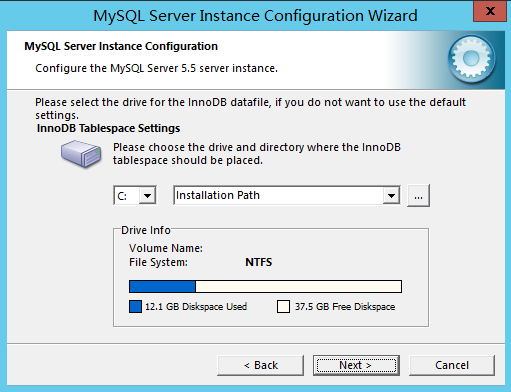Click the '12.1 GB Diskspace Used' label
Viewport: 511px width, 392px height.
[196, 307]
